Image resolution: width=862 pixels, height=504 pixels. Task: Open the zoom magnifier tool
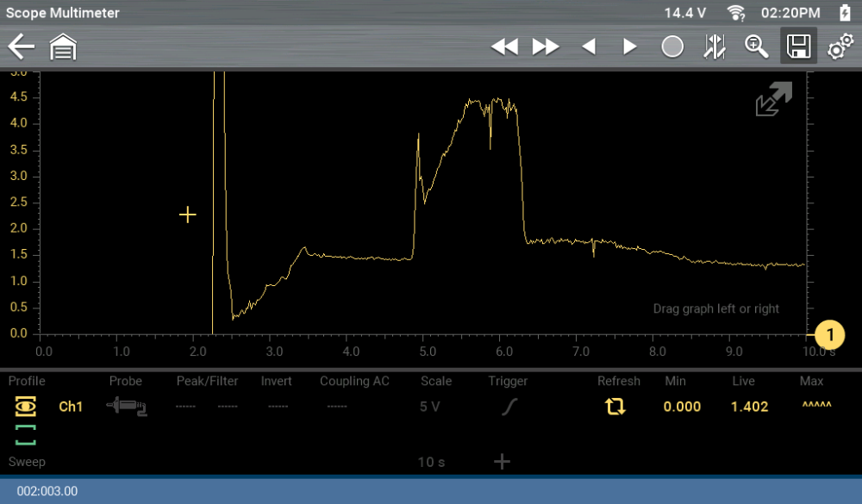tap(756, 47)
